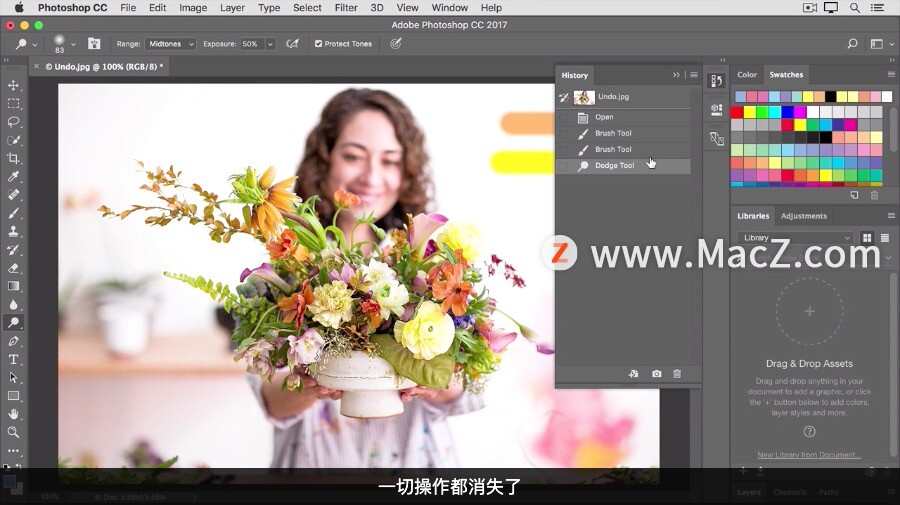The height and width of the screenshot is (505, 900).
Task: Click the foreground color chip
Action: [9, 481]
